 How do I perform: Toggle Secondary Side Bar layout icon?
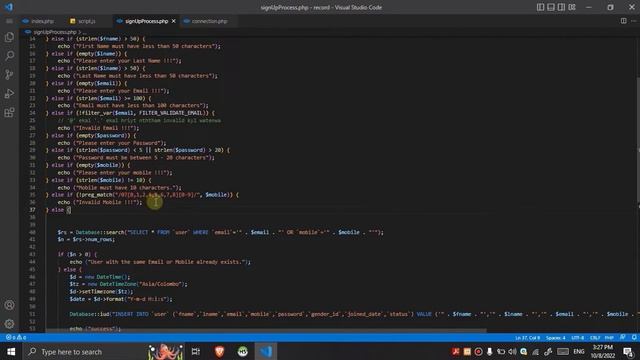pyautogui.click(x=561, y=7)
